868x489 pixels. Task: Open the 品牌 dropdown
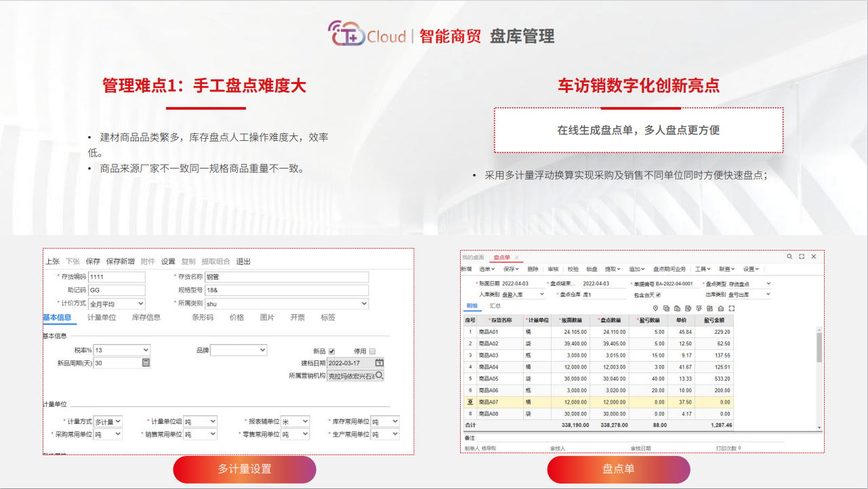(239, 350)
